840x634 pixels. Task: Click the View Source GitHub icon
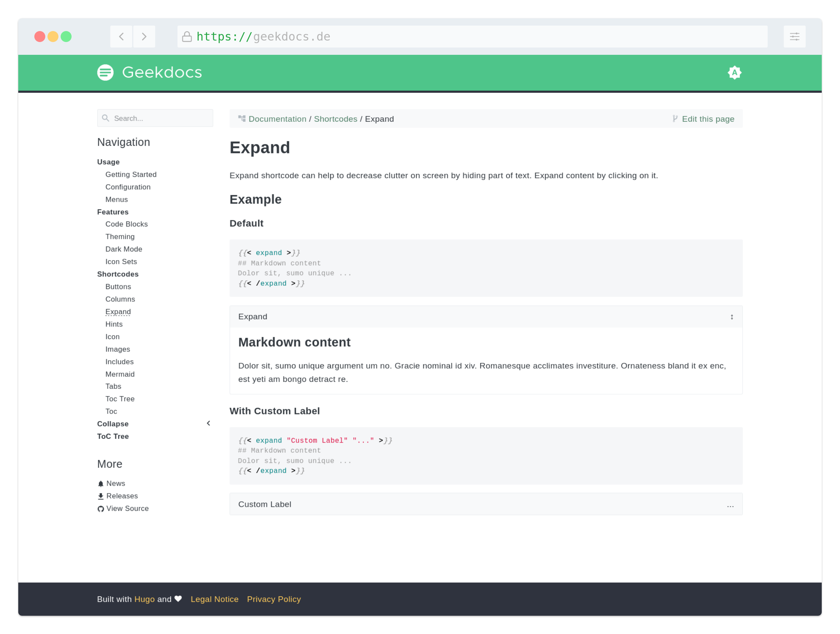tap(101, 509)
